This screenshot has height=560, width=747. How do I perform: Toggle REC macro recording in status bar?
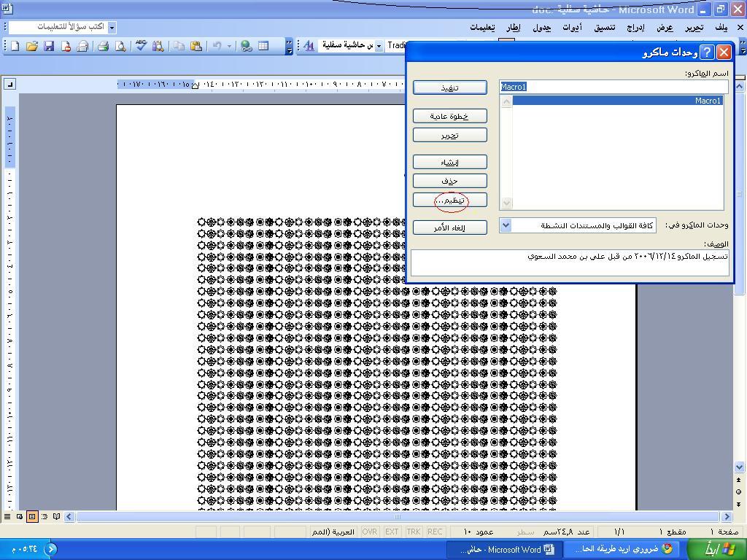pyautogui.click(x=435, y=532)
